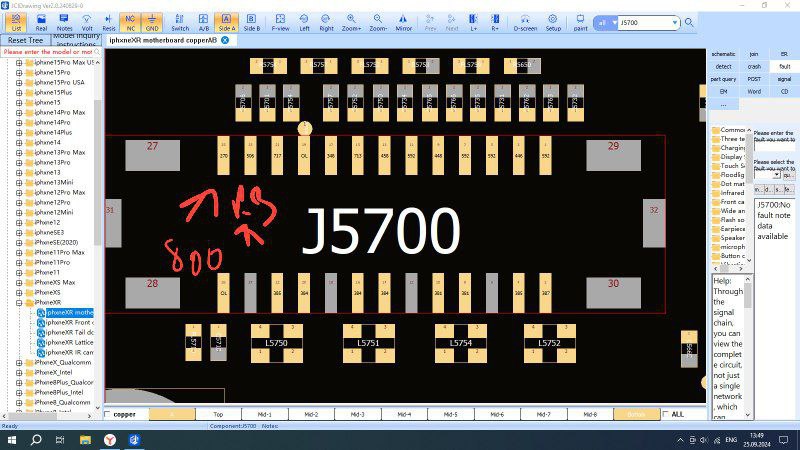Image resolution: width=800 pixels, height=450 pixels.
Task: Select the paint tool
Action: 580,22
